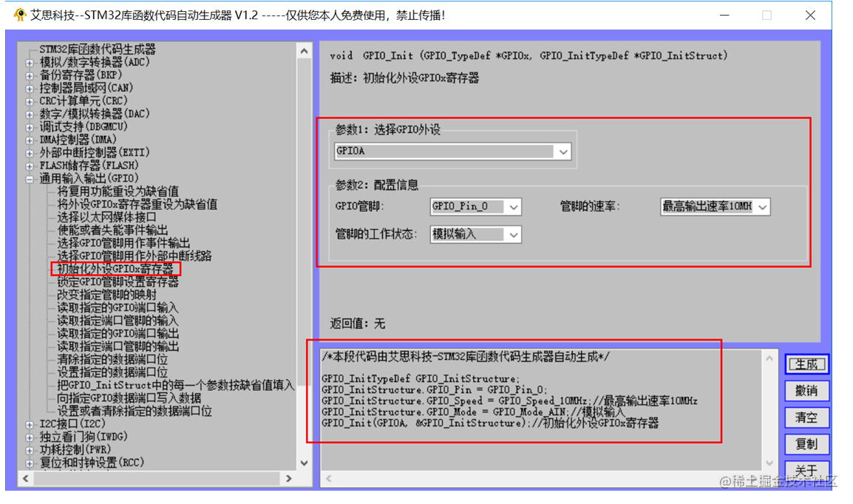Expand the 备份寄存器(BKP) node
This screenshot has height=504, width=853.
[30, 76]
